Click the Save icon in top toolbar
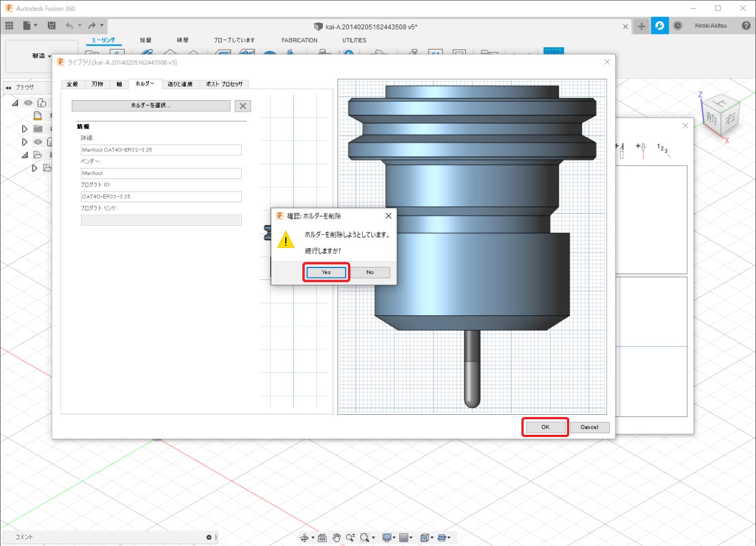This screenshot has width=756, height=546. click(x=52, y=26)
